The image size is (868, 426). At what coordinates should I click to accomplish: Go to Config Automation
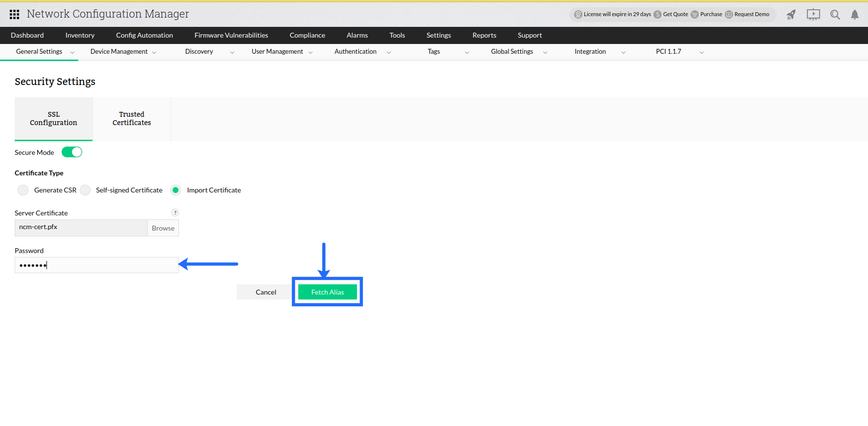(x=144, y=35)
